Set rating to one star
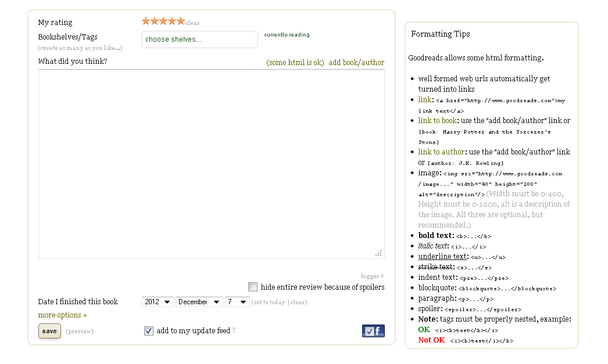 pyautogui.click(x=146, y=21)
